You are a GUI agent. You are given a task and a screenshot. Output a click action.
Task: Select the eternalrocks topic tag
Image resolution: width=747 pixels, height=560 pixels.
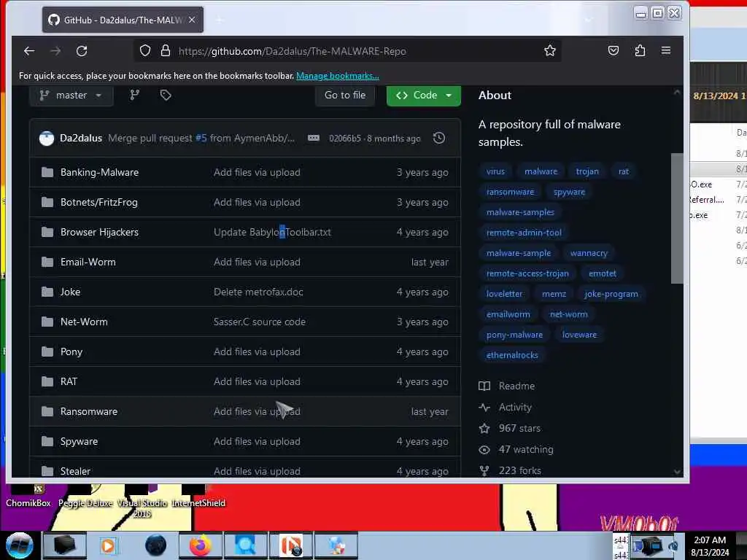pos(512,355)
